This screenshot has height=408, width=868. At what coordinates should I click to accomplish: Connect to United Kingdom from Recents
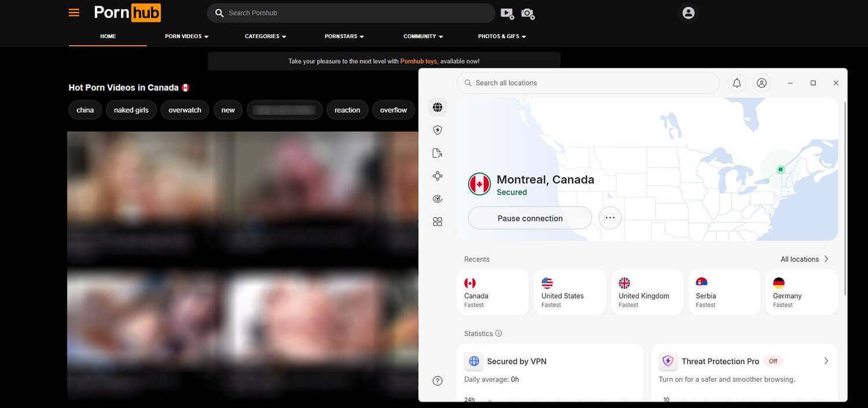[647, 292]
